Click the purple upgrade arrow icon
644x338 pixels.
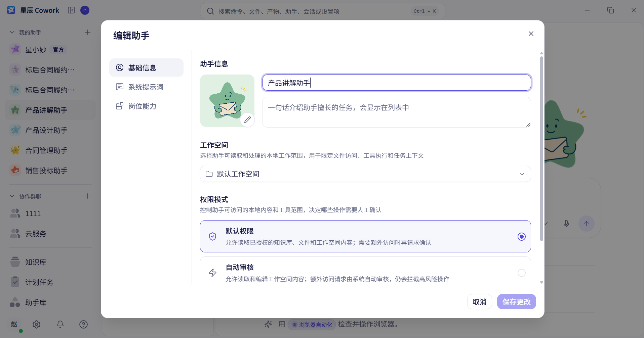pyautogui.click(x=85, y=10)
